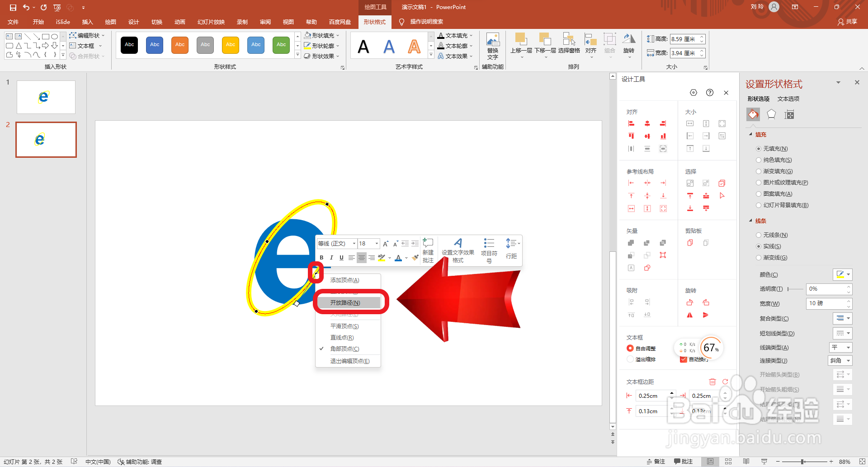Open the 形状轮廓 shape outline dropdown
Image resolution: width=868 pixels, height=467 pixels.
coord(321,46)
